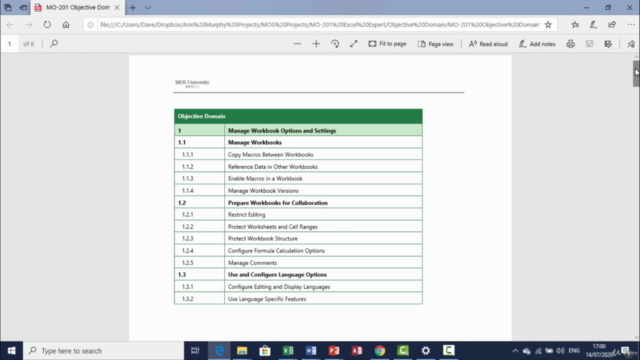
Task: Click "Prepare Workbooks for Collaboration" heading
Action: (278, 202)
